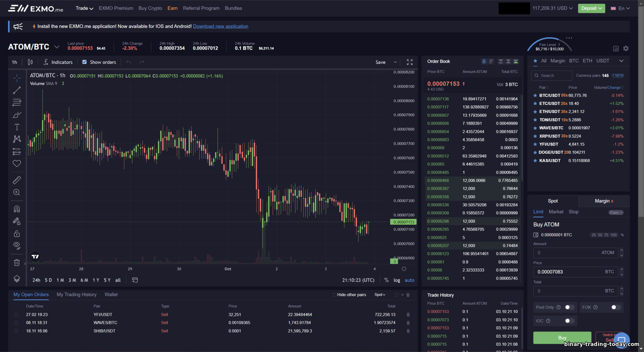
Task: Open the Wallet tab
Action: tap(111, 294)
